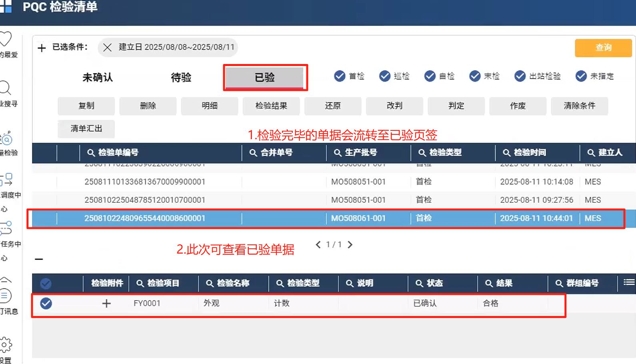Click the 判定 button

[x=456, y=106]
